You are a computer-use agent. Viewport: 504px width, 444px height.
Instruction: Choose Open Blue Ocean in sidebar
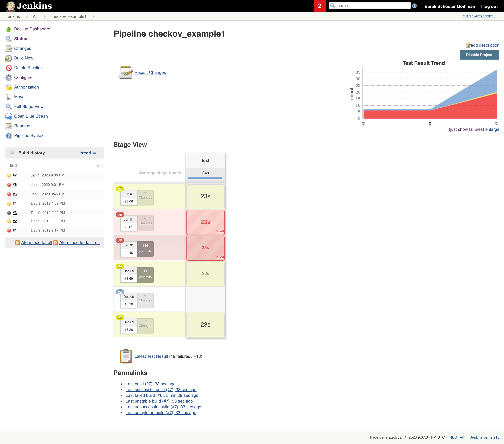pyautogui.click(x=31, y=116)
